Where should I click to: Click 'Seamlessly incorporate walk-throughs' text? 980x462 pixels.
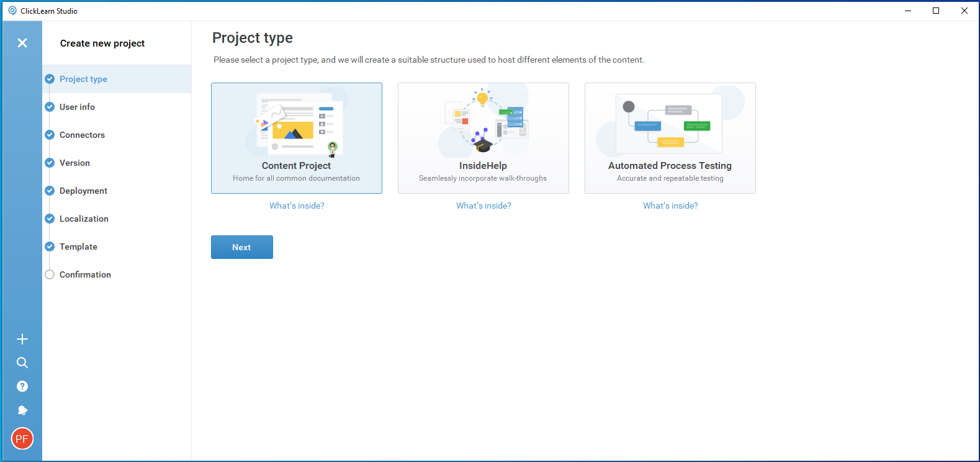(483, 178)
